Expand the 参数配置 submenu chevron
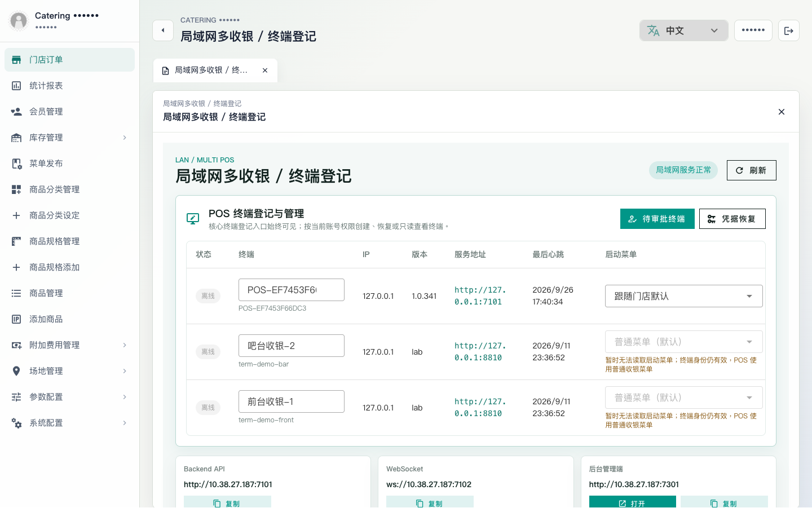 pyautogui.click(x=125, y=397)
